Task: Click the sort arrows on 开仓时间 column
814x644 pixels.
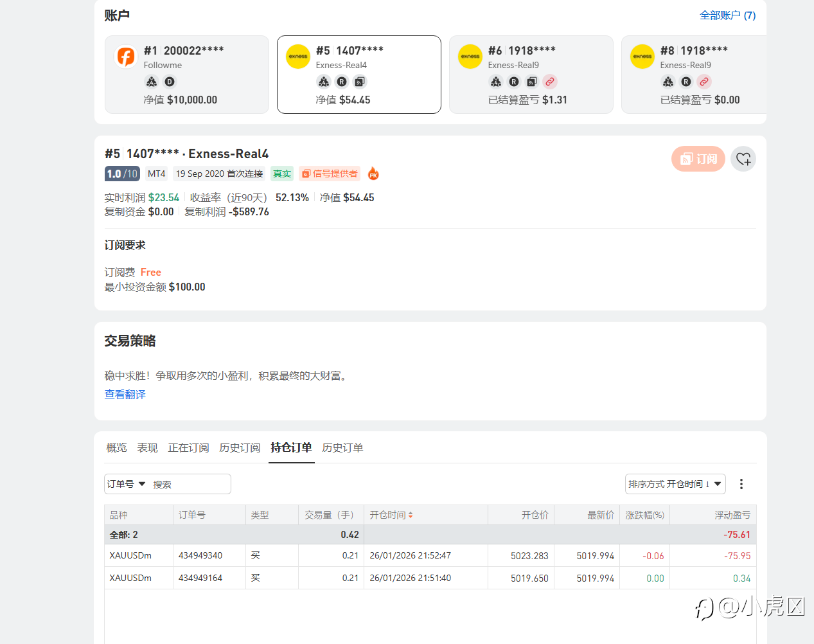Action: point(411,515)
